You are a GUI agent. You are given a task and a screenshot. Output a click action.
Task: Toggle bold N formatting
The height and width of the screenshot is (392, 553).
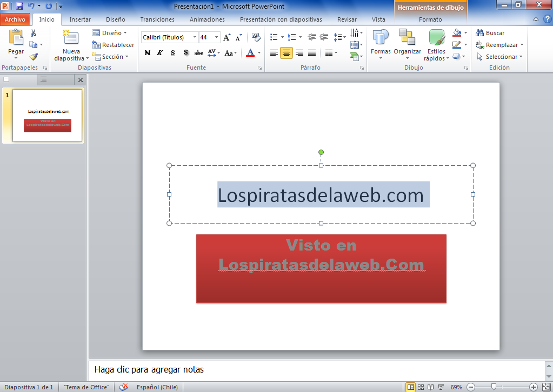pyautogui.click(x=148, y=53)
